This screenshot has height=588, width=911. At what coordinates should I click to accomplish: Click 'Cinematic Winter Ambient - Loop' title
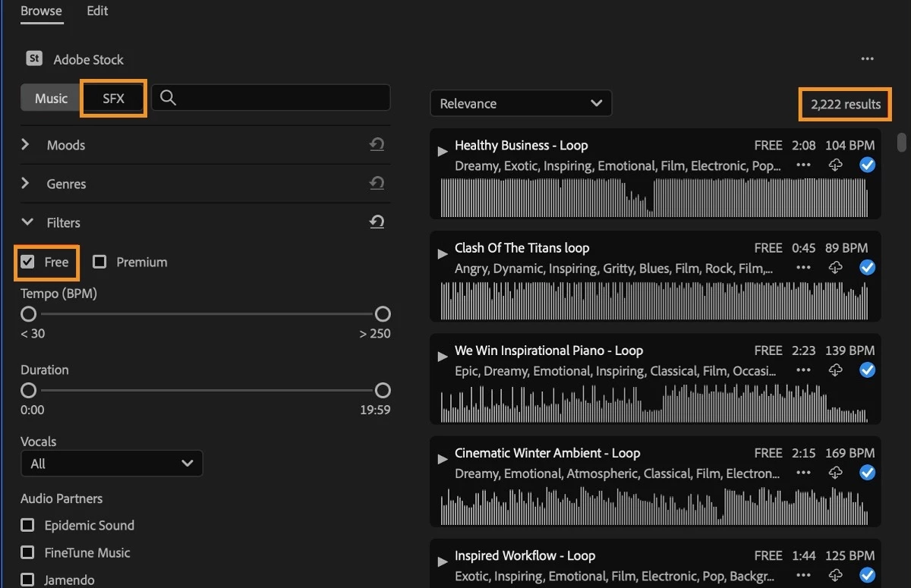pyautogui.click(x=547, y=452)
